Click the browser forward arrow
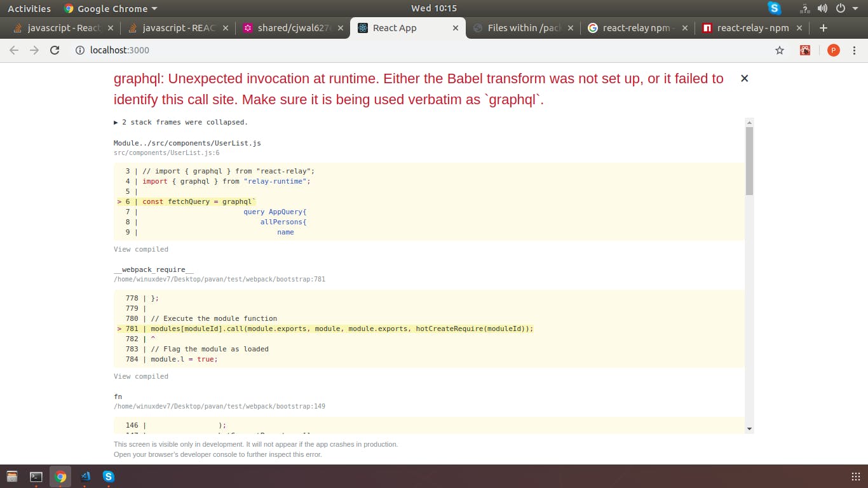Screen dimensions: 868x488 click(x=34, y=50)
